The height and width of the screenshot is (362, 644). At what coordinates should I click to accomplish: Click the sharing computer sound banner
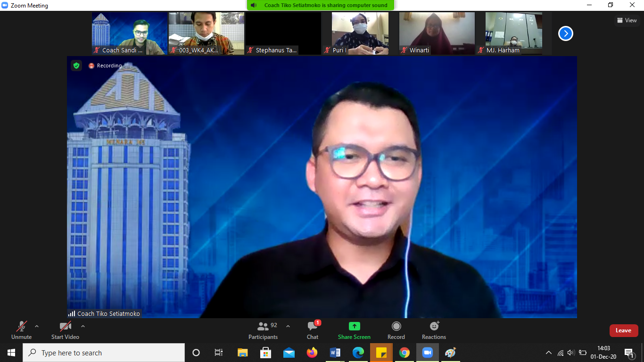pos(321,5)
